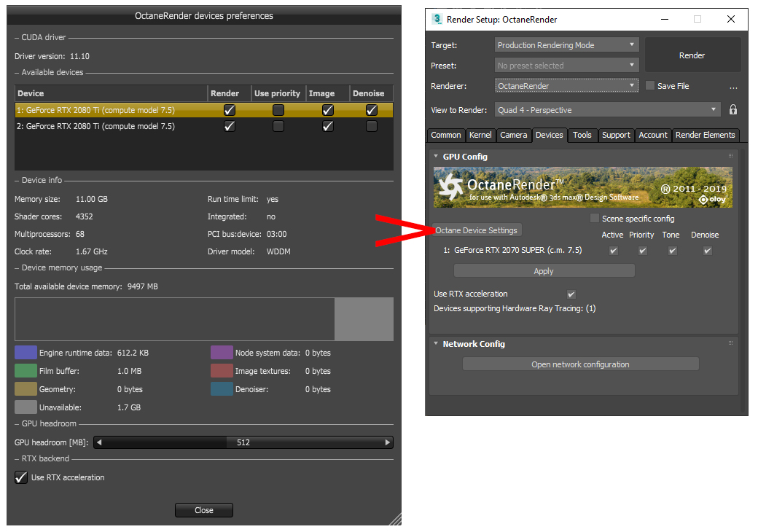The height and width of the screenshot is (532, 758).
Task: Click the Node system data purple swatch
Action: tap(222, 353)
